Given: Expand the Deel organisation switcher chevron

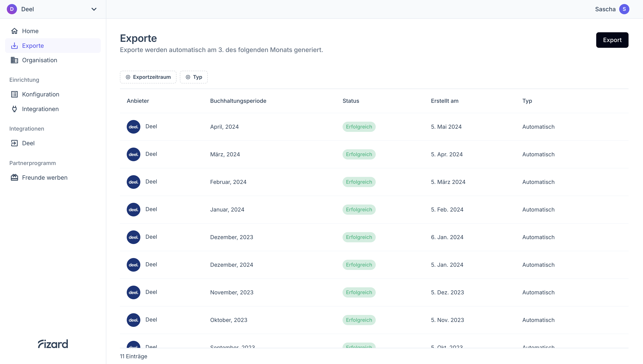Looking at the screenshot, I should pyautogui.click(x=94, y=9).
